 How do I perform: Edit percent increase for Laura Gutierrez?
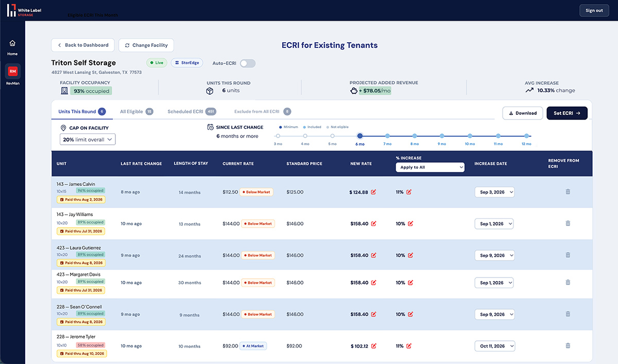tap(410, 255)
